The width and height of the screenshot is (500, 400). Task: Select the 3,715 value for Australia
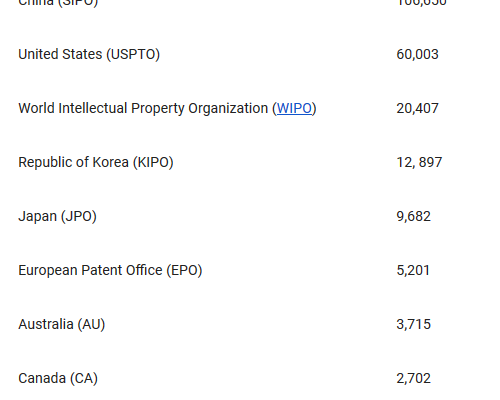[414, 324]
